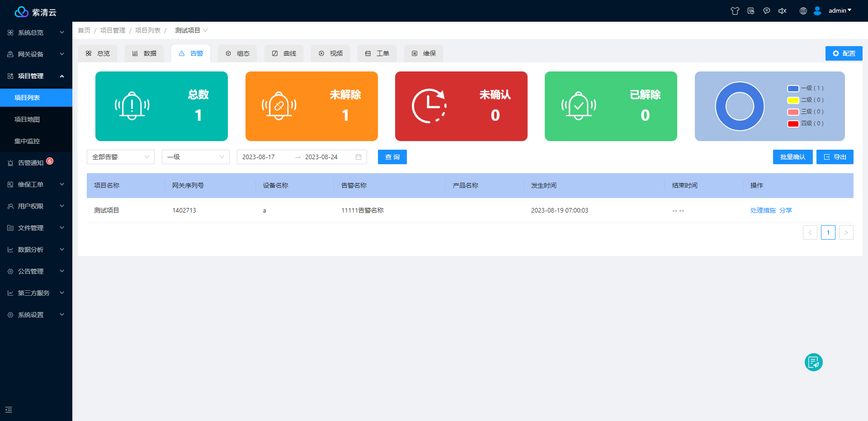The width and height of the screenshot is (868, 421).
Task: Click the 已解除 bell checkmark icon
Action: coord(579,106)
